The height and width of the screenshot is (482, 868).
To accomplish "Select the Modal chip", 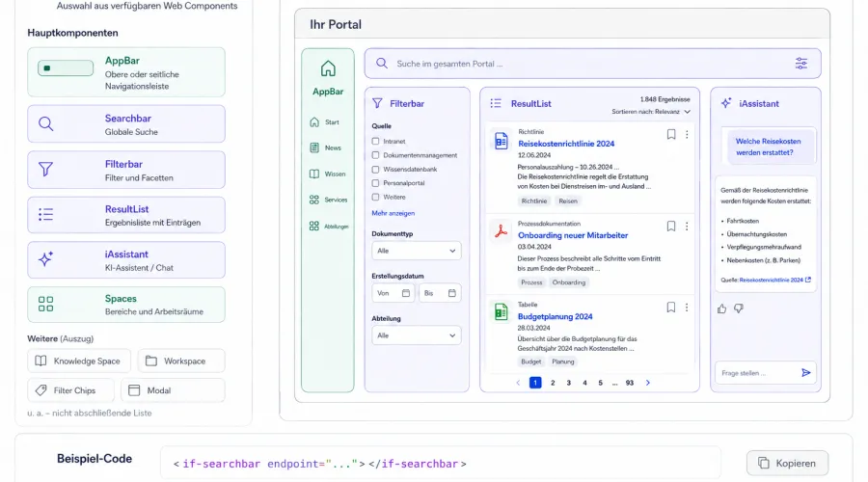I will tap(174, 390).
